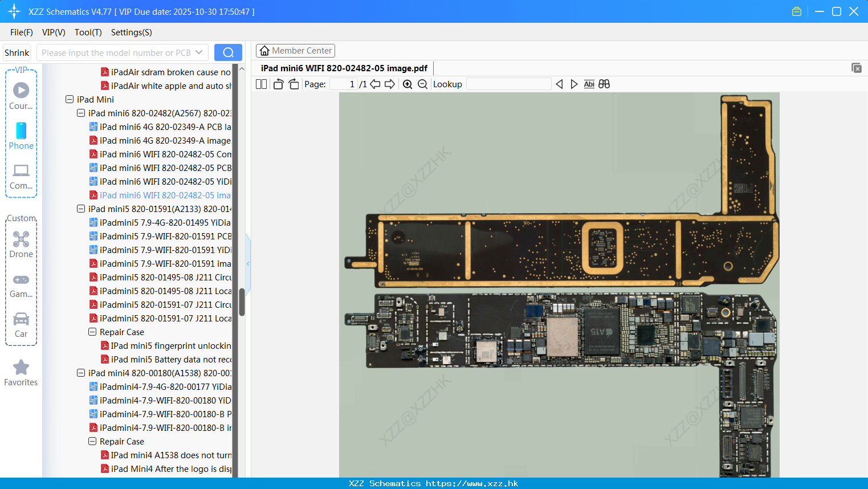Open the File(F) menu

coord(22,32)
